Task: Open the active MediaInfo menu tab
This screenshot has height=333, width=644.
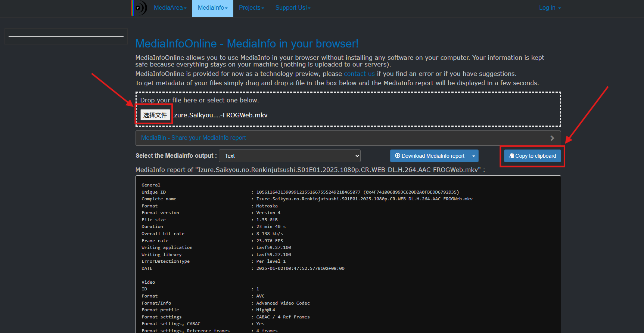Action: 212,8
